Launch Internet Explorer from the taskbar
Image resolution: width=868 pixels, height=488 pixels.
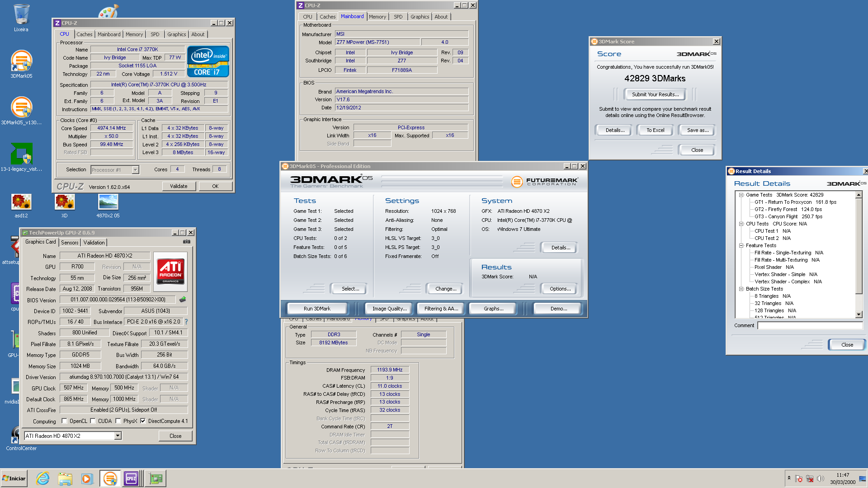(x=43, y=479)
